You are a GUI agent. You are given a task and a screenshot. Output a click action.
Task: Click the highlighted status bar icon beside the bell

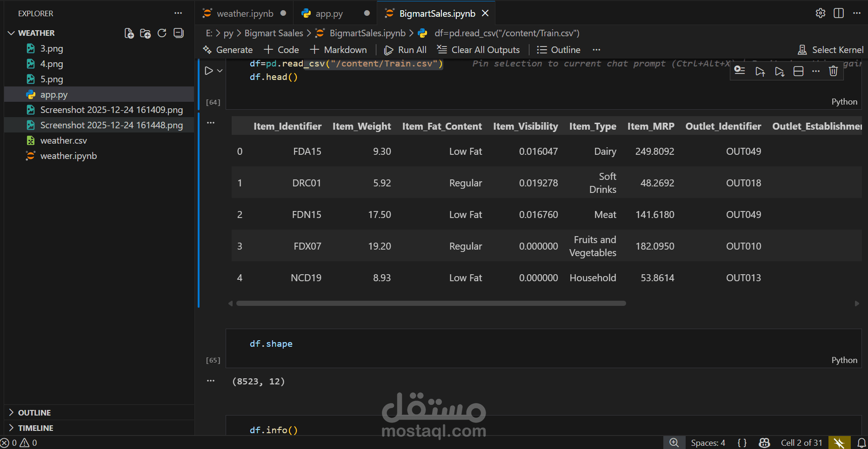pos(839,442)
